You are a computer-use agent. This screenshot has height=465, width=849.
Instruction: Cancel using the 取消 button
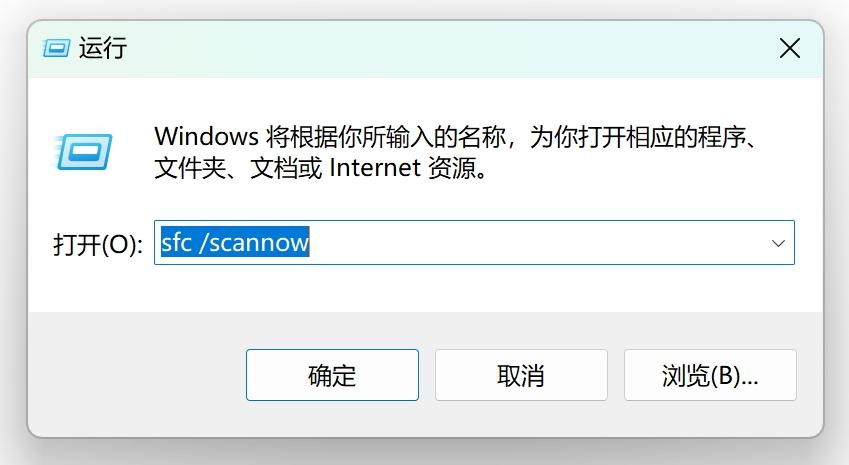point(521,375)
